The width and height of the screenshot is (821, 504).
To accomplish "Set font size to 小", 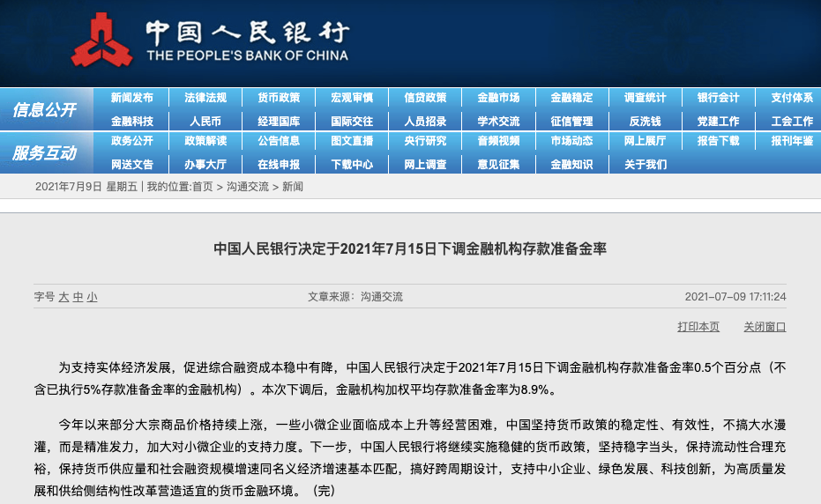I will click(x=92, y=297).
